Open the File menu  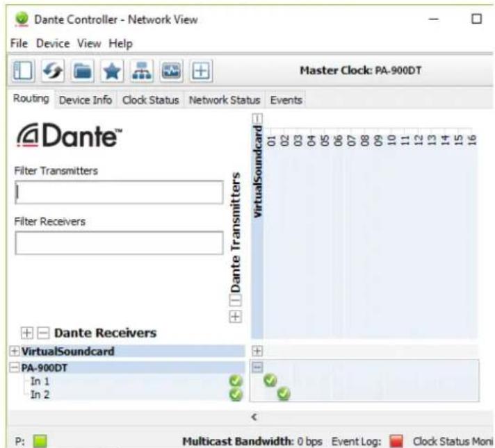pos(19,43)
